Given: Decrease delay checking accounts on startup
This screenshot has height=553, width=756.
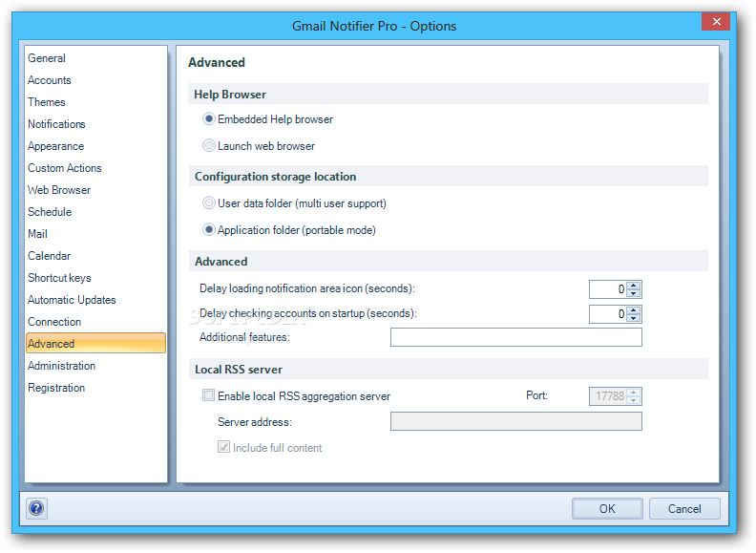Looking at the screenshot, I should coord(634,318).
